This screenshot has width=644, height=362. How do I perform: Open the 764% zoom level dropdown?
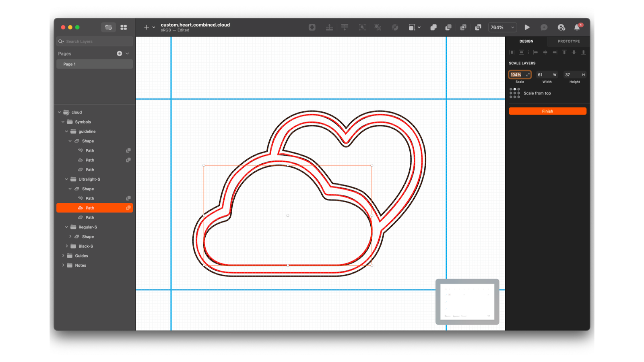pos(502,27)
